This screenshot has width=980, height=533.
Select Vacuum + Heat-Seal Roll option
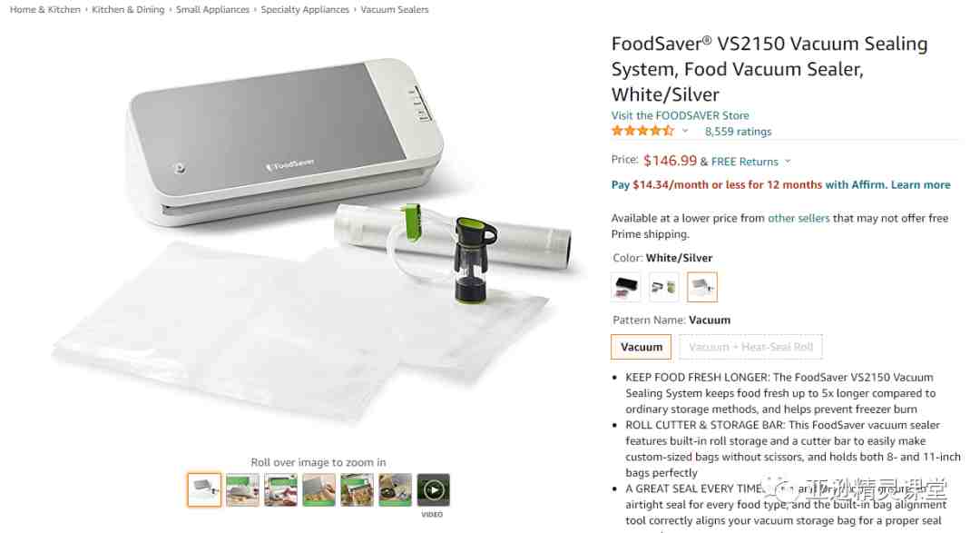[750, 347]
